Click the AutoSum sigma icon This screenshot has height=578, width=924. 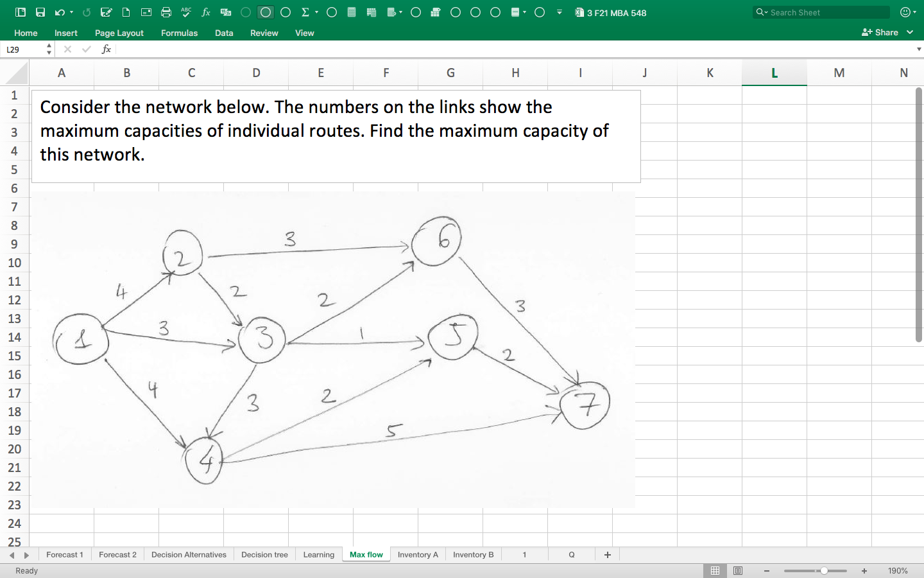(305, 12)
